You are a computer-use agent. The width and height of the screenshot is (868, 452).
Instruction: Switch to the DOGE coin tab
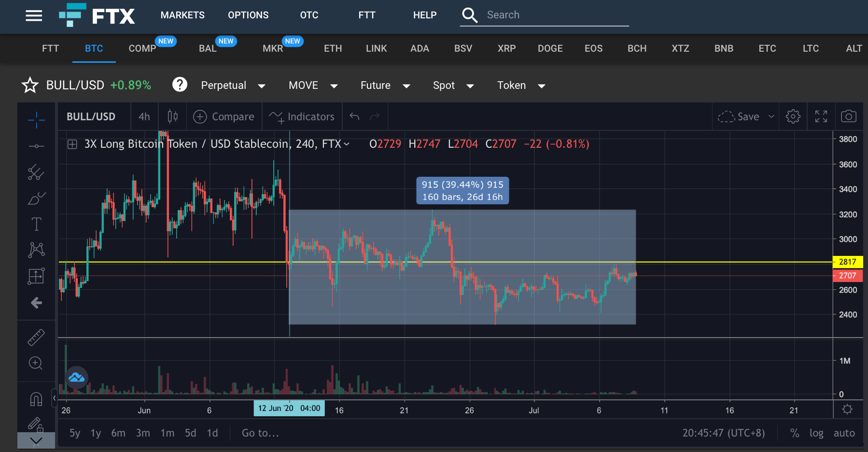click(550, 48)
